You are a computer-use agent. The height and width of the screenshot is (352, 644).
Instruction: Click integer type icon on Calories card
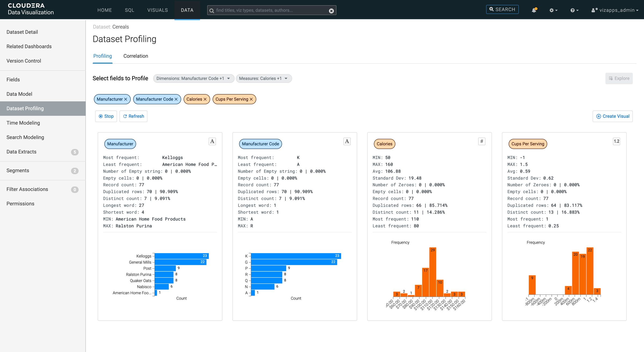tap(482, 141)
